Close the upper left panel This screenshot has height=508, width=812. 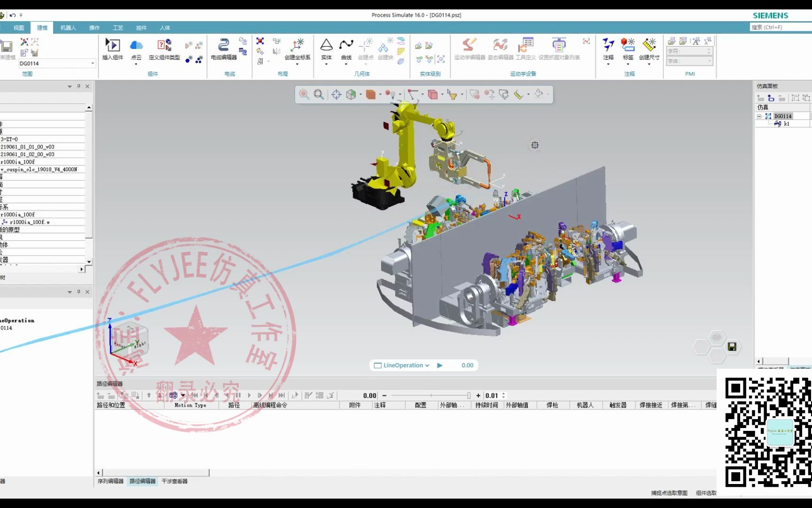[87, 87]
